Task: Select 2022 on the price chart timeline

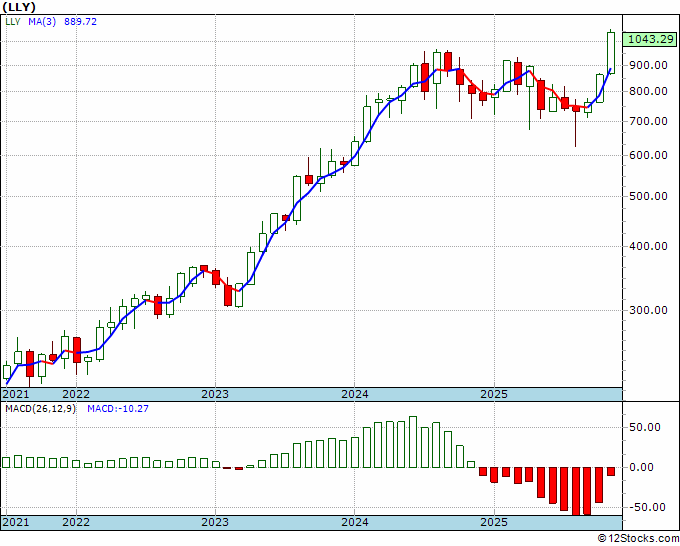Action: tap(76, 394)
